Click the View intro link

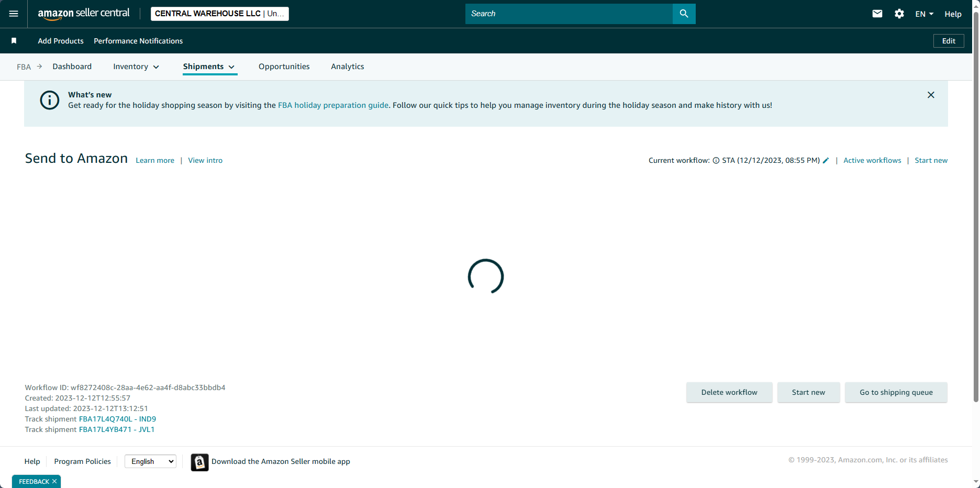[205, 161]
